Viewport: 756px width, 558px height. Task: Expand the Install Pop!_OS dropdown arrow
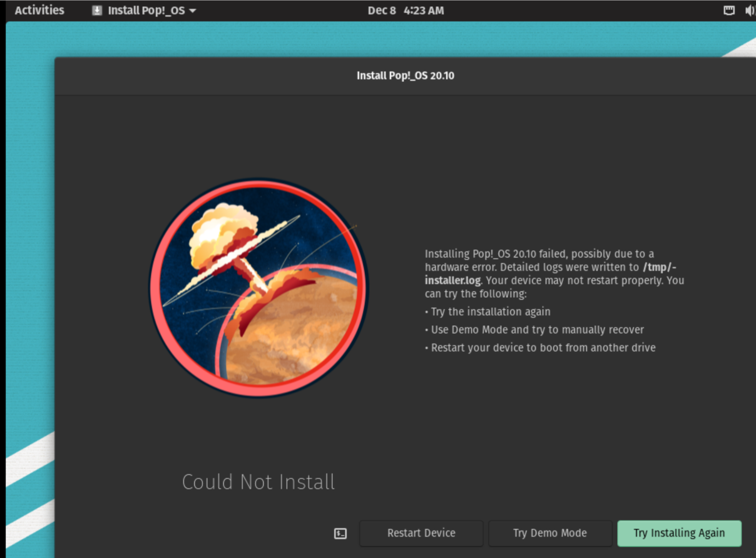(192, 10)
